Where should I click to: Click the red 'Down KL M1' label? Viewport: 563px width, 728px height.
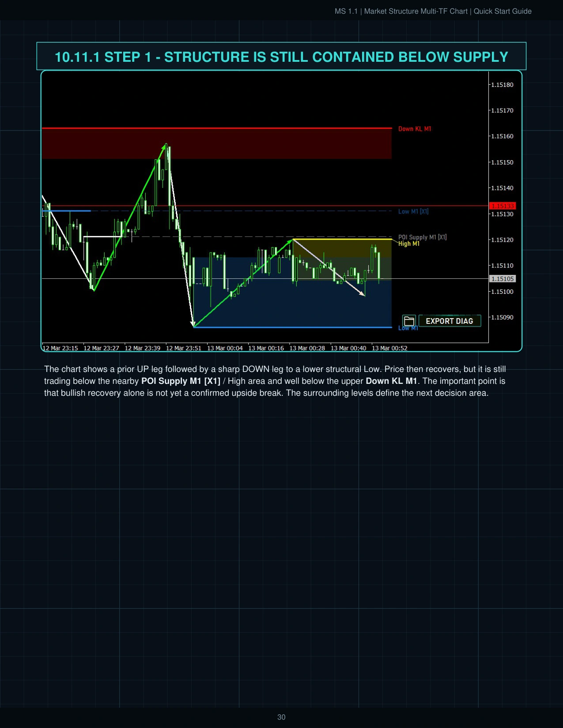(415, 129)
